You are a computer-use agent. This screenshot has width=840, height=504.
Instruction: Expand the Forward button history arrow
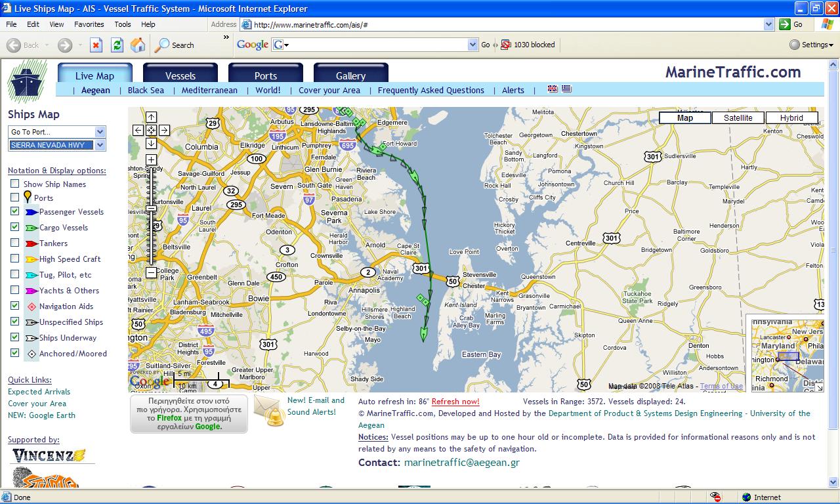[79, 45]
